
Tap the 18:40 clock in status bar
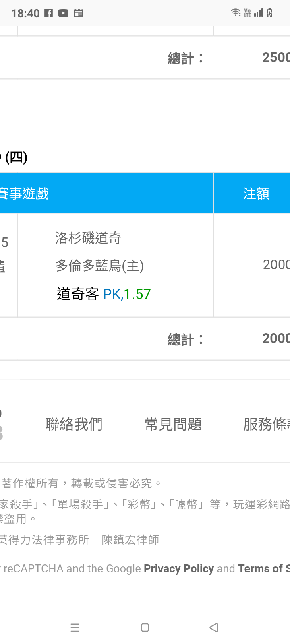click(x=25, y=14)
